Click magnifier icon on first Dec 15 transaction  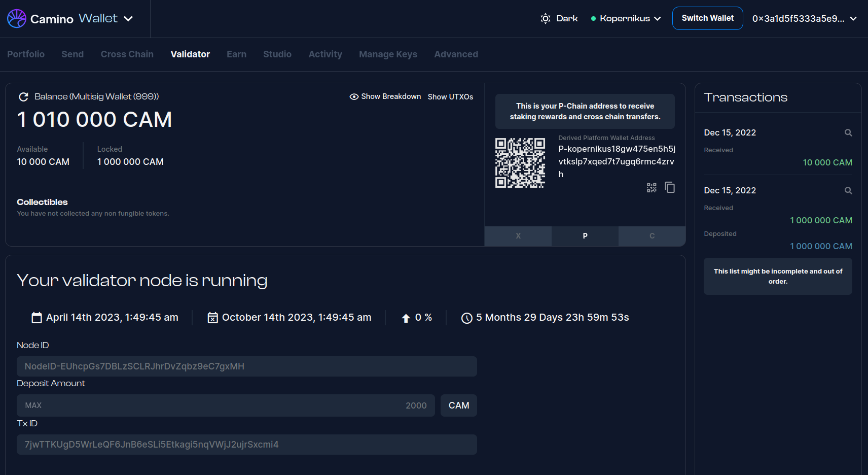click(848, 133)
